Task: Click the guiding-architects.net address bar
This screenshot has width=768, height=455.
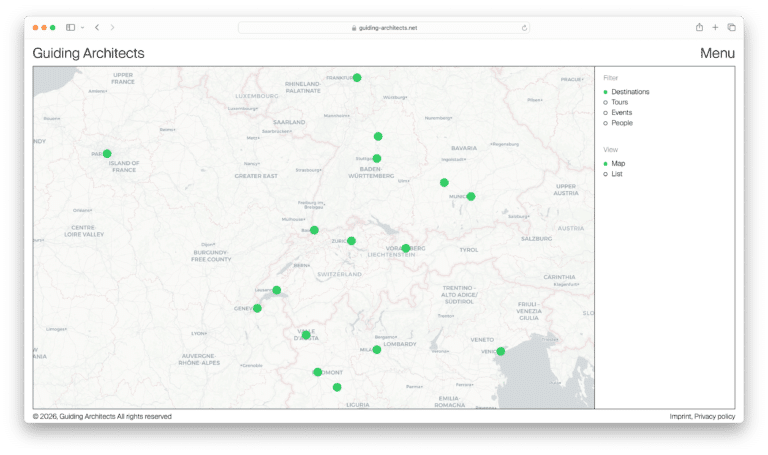Action: pos(384,28)
